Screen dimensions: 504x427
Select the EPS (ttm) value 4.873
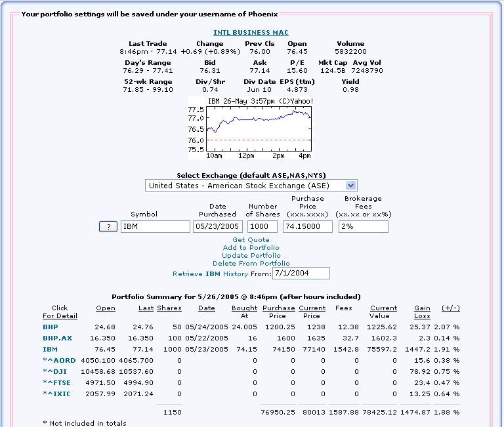(x=297, y=90)
